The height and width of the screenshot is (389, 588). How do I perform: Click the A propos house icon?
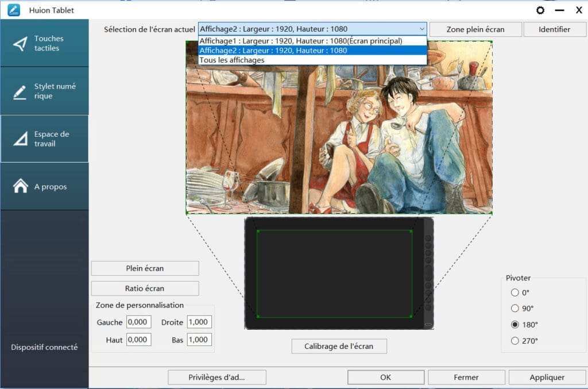pyautogui.click(x=21, y=186)
